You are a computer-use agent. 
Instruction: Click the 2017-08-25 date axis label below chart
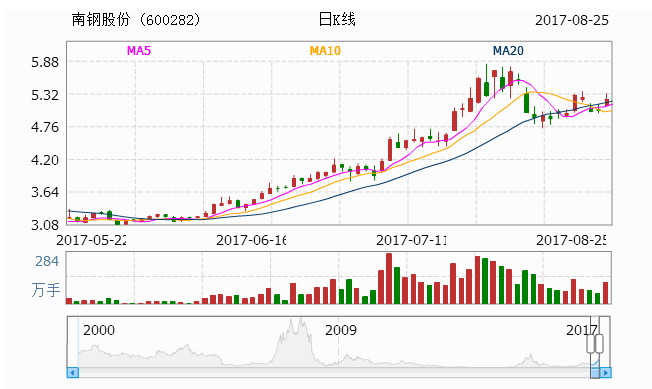571,240
